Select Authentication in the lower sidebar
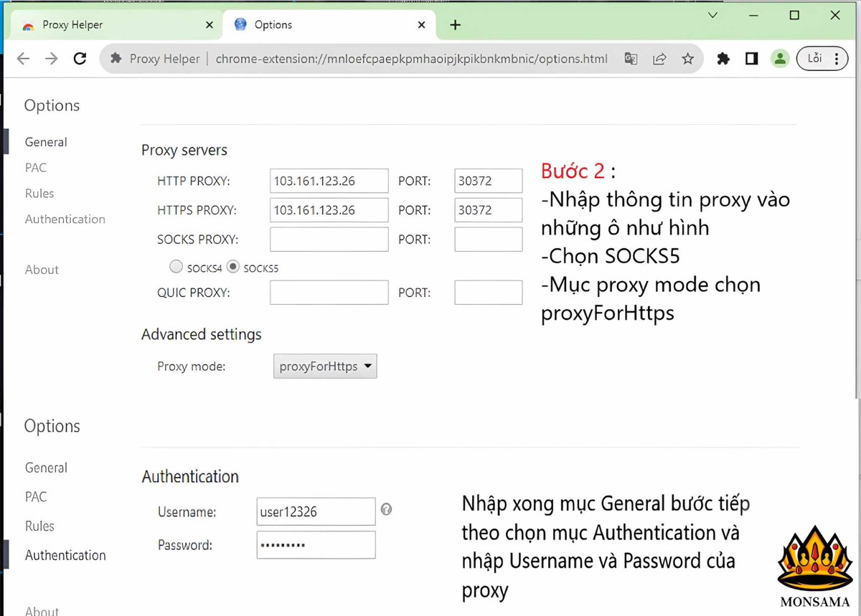Viewport: 861px width, 616px height. coord(65,555)
